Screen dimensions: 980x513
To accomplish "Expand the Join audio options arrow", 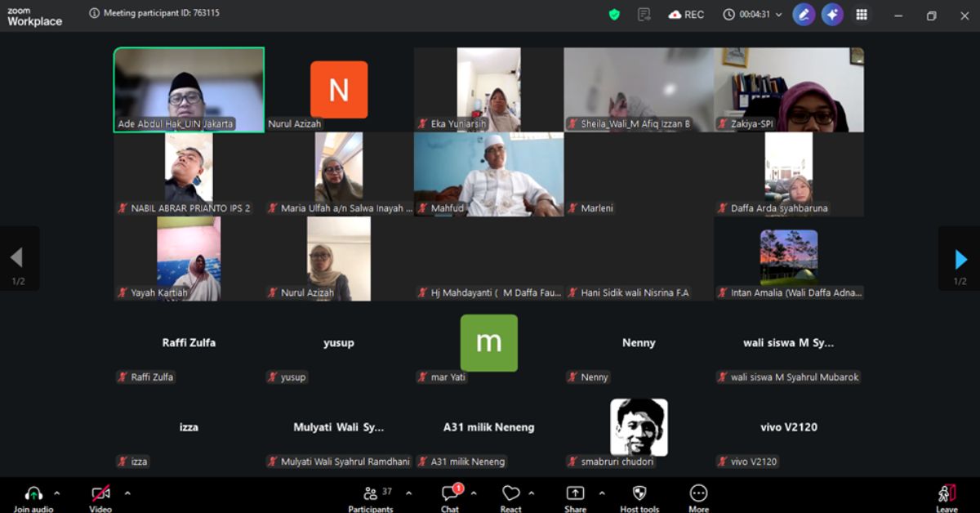I will coord(56,493).
